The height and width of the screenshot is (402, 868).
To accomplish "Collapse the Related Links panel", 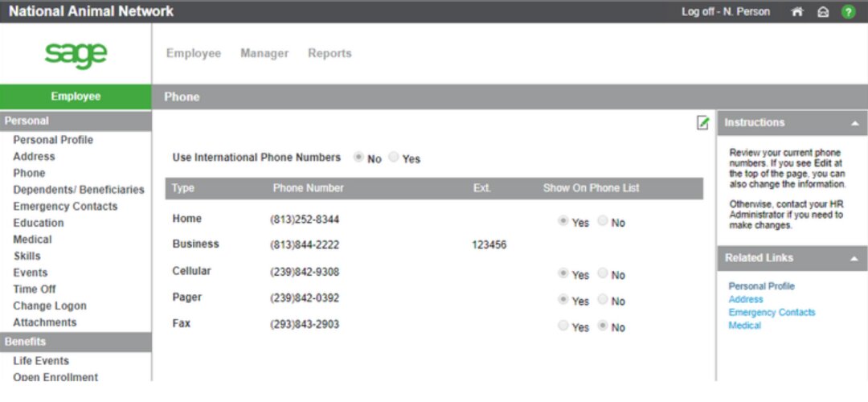I will click(854, 258).
